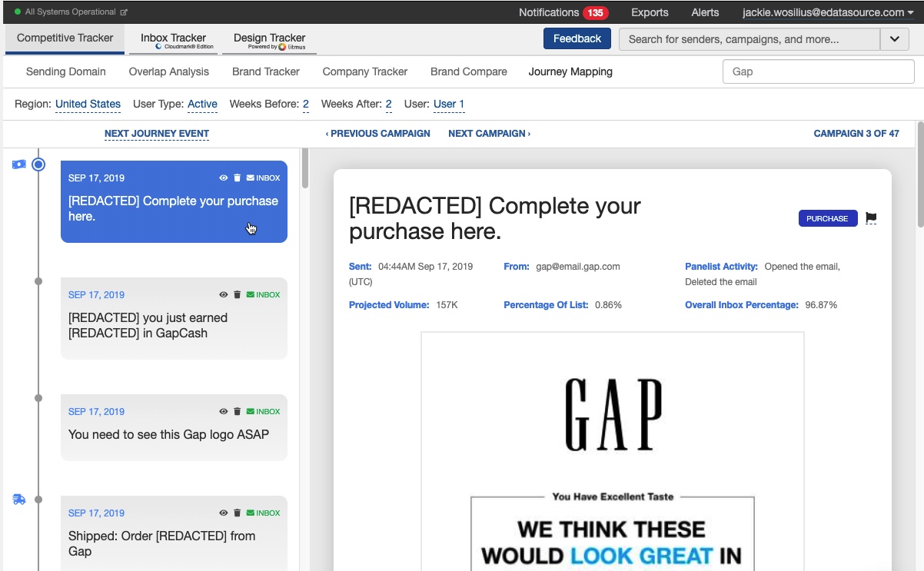Screen dimensions: 924x571
Task: Go to Next Campaign
Action: (x=489, y=134)
